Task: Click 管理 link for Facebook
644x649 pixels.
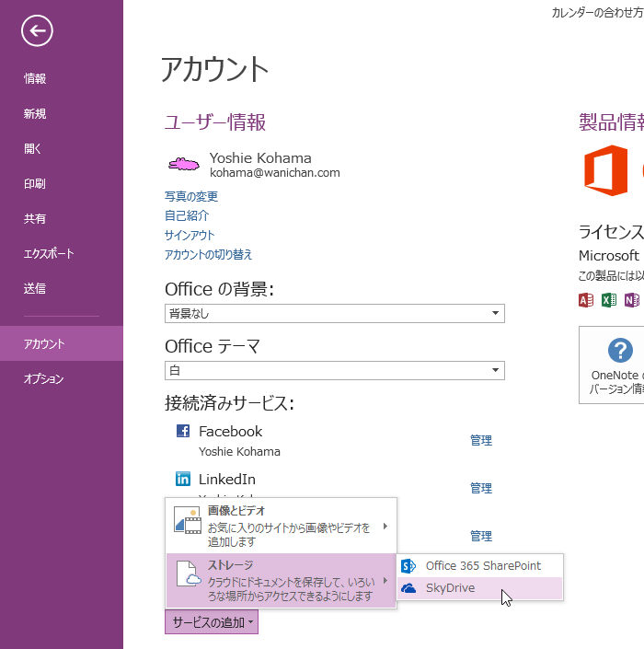Action: pyautogui.click(x=481, y=440)
